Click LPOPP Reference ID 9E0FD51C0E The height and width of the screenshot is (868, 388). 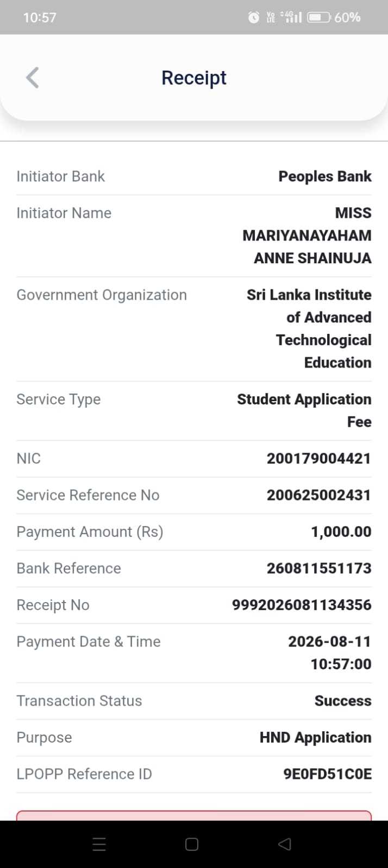(328, 774)
